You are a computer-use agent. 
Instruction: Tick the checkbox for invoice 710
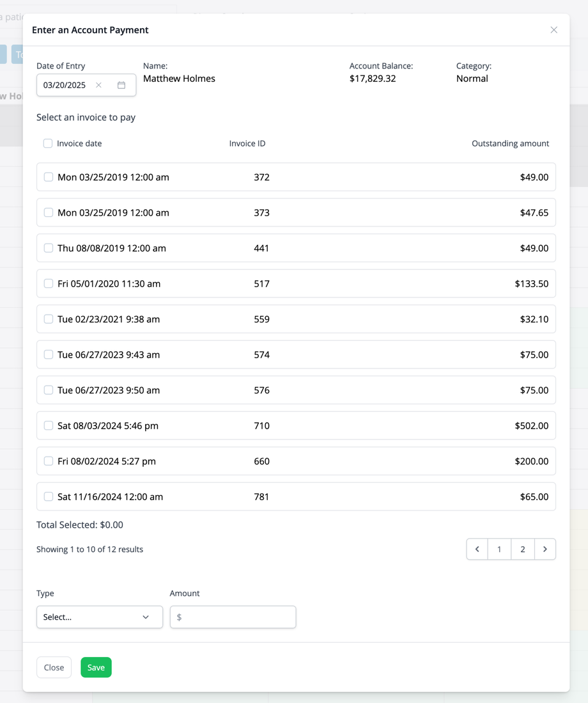[x=49, y=425]
